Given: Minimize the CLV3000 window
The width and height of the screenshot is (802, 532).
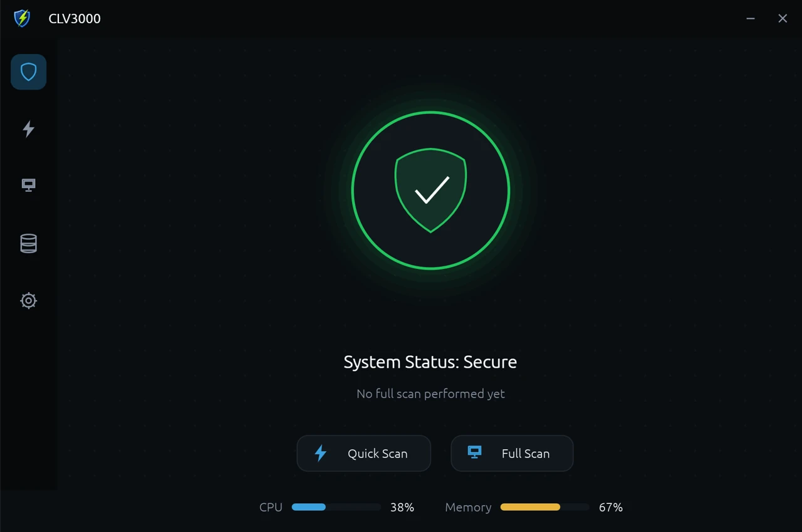Looking at the screenshot, I should pos(751,19).
